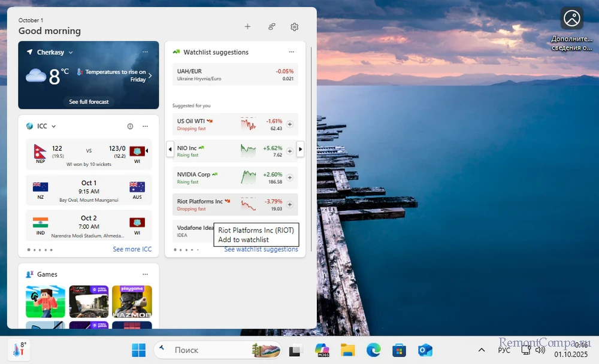599x364 pixels.
Task: Open the See more ICC link
Action: pos(132,249)
